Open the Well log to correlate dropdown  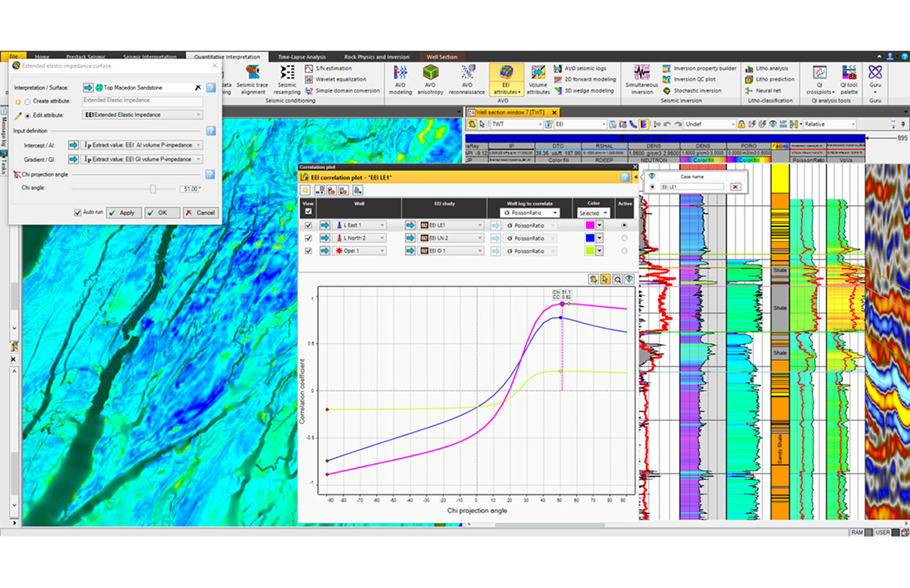tap(556, 212)
